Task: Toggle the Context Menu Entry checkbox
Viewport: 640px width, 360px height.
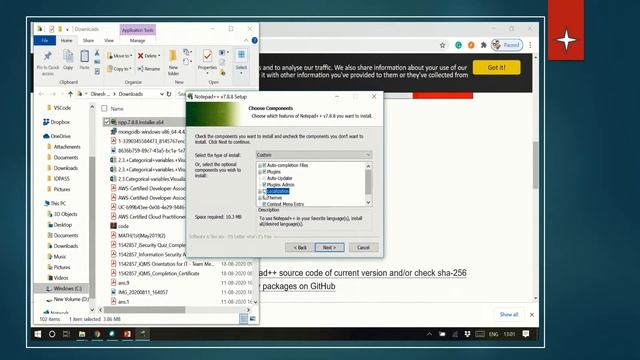Action: pyautogui.click(x=264, y=204)
